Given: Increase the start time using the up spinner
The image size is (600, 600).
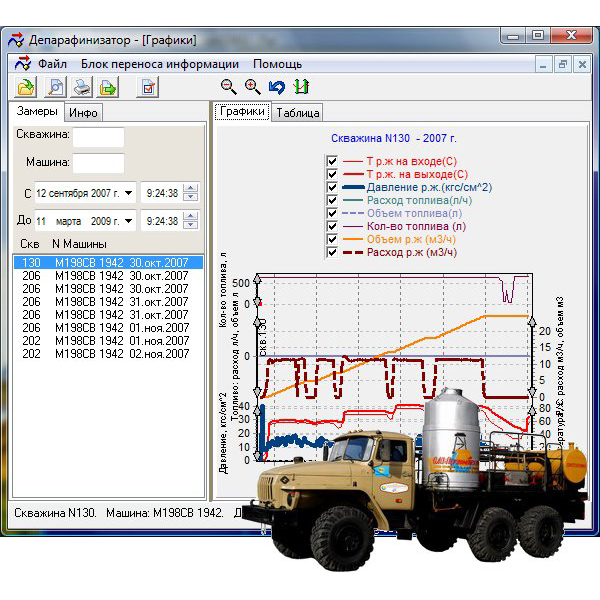Looking at the screenshot, I should 190,189.
